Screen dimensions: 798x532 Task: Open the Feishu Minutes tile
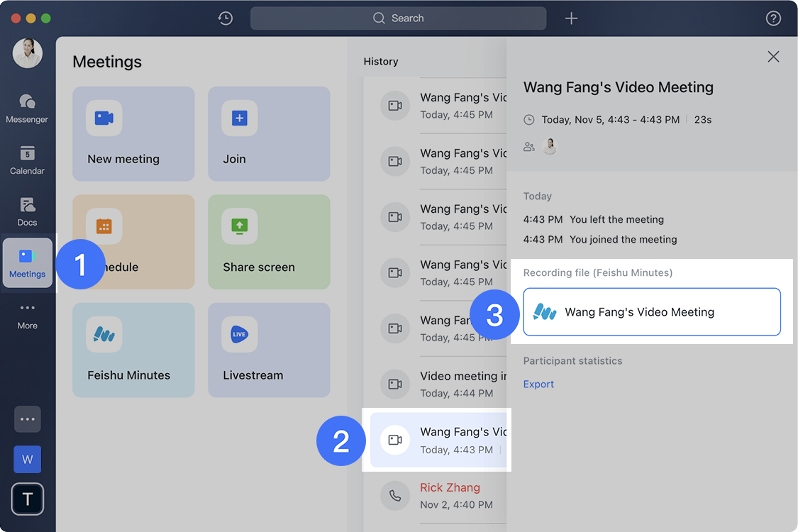point(133,350)
